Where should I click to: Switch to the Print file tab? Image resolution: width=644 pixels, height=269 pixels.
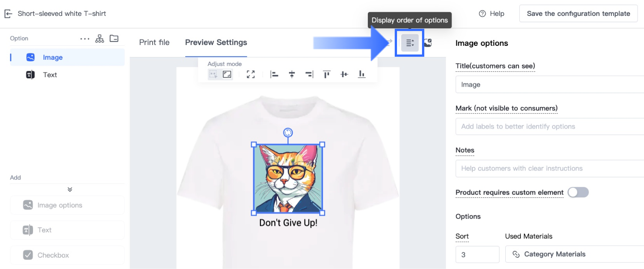tap(154, 42)
